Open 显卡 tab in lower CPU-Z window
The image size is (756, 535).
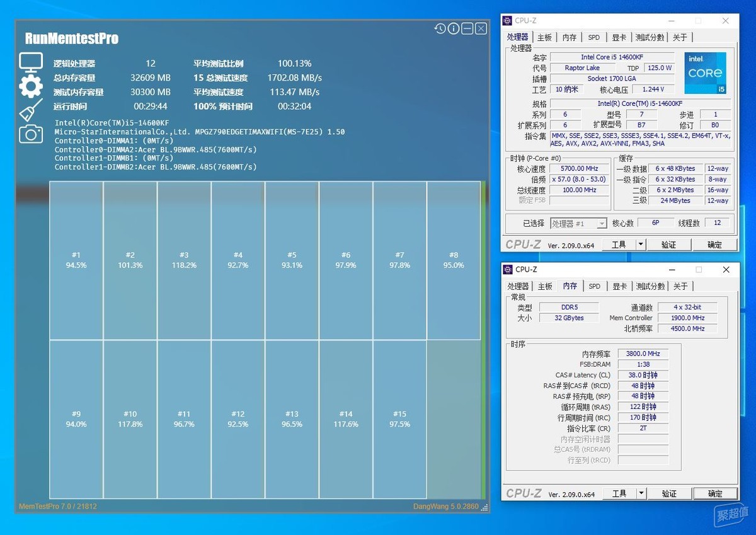[620, 287]
